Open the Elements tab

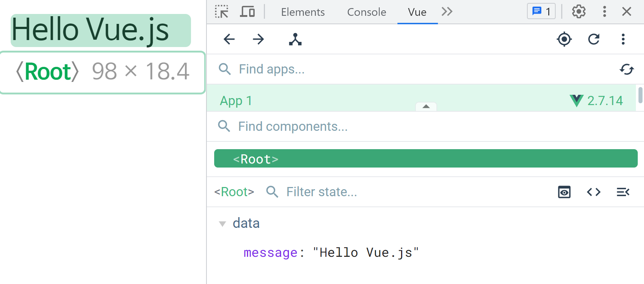302,12
